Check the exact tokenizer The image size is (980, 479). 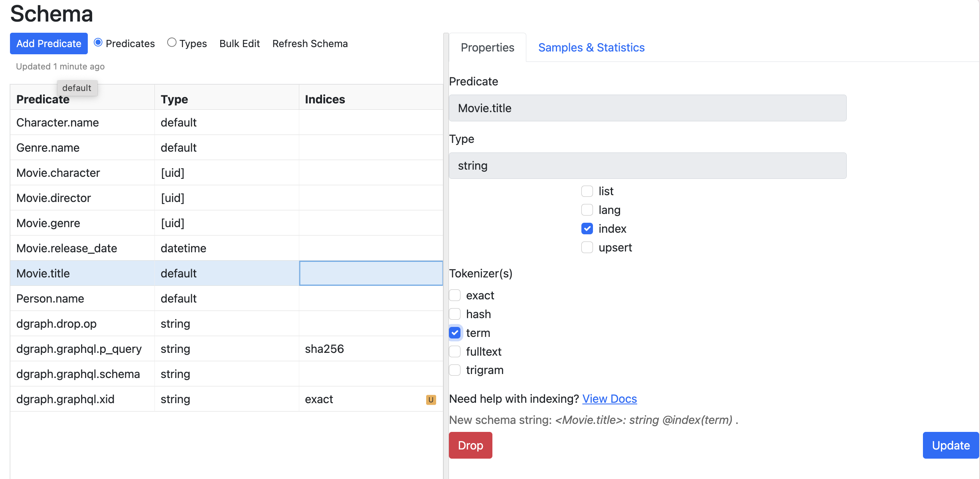[x=454, y=295]
